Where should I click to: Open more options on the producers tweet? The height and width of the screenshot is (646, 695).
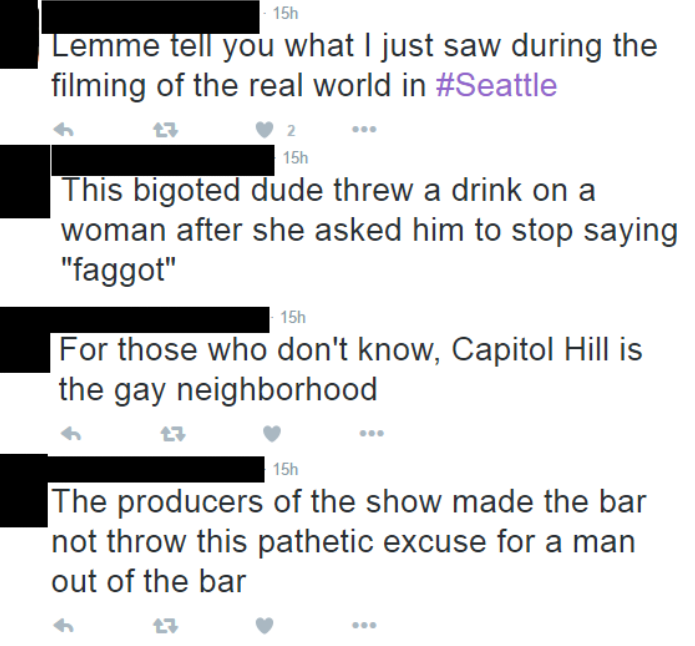(x=364, y=626)
